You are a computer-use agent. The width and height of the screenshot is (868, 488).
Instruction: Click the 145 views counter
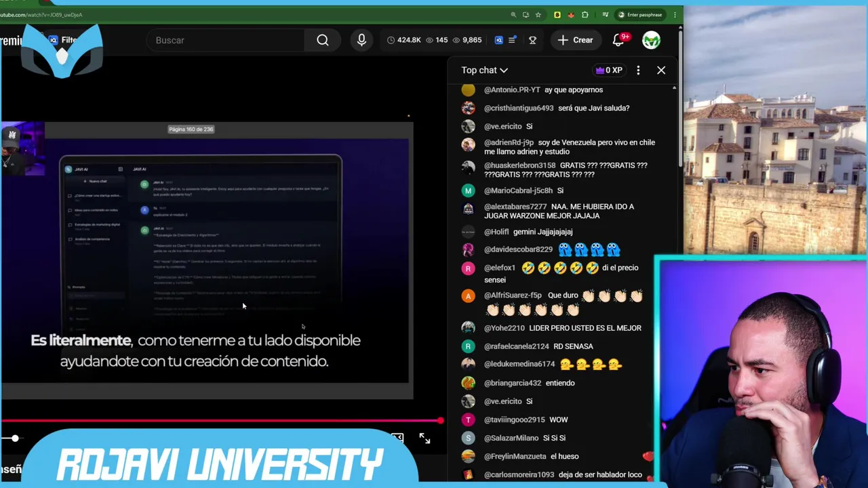point(436,40)
